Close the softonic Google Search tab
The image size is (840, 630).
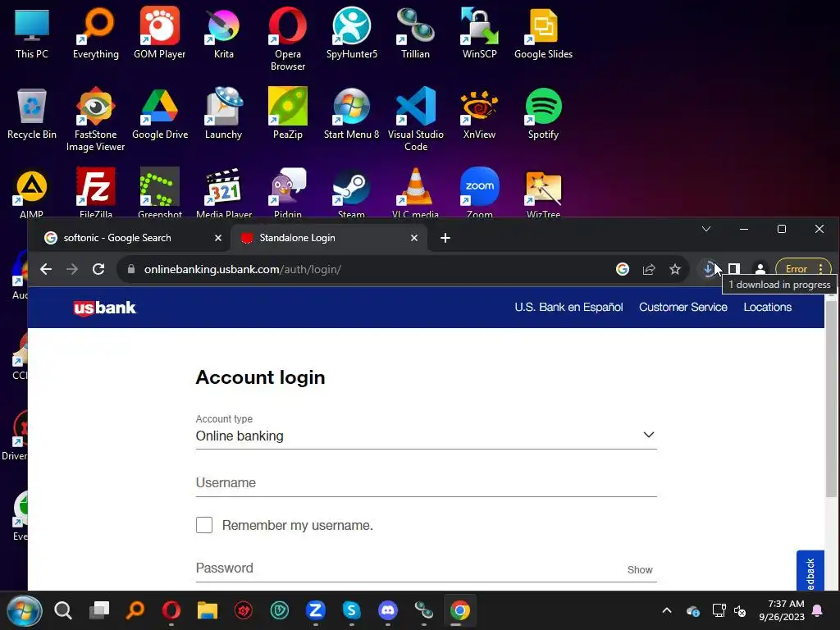(x=218, y=238)
